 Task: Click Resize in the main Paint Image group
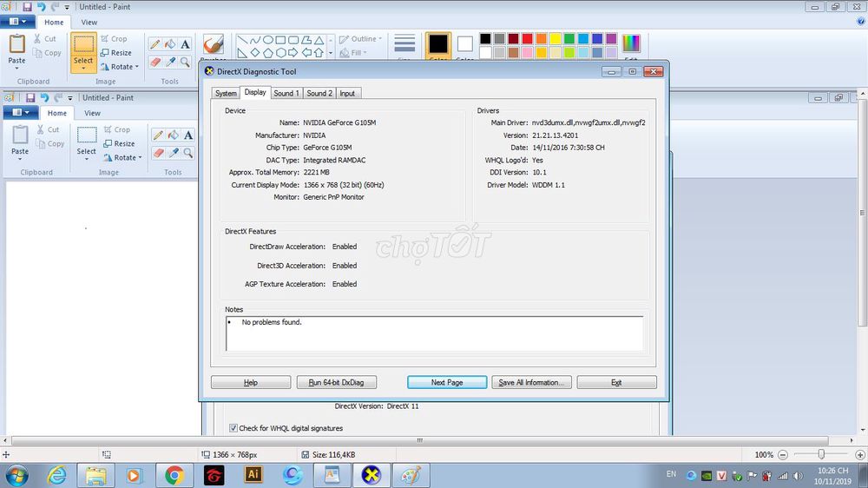coord(116,53)
